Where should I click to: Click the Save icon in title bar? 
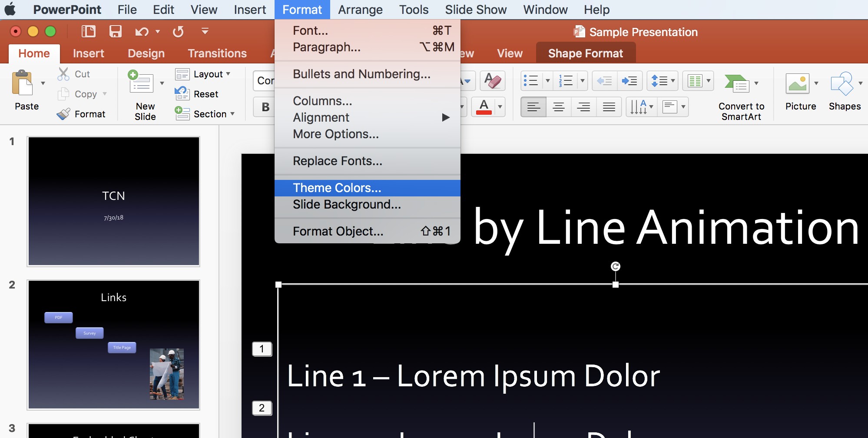(115, 31)
